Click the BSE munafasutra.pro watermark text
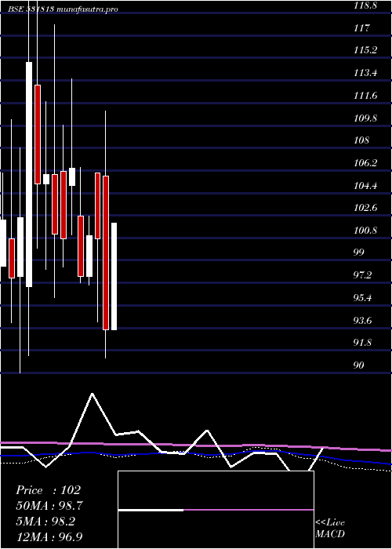392x549 pixels. click(x=64, y=9)
